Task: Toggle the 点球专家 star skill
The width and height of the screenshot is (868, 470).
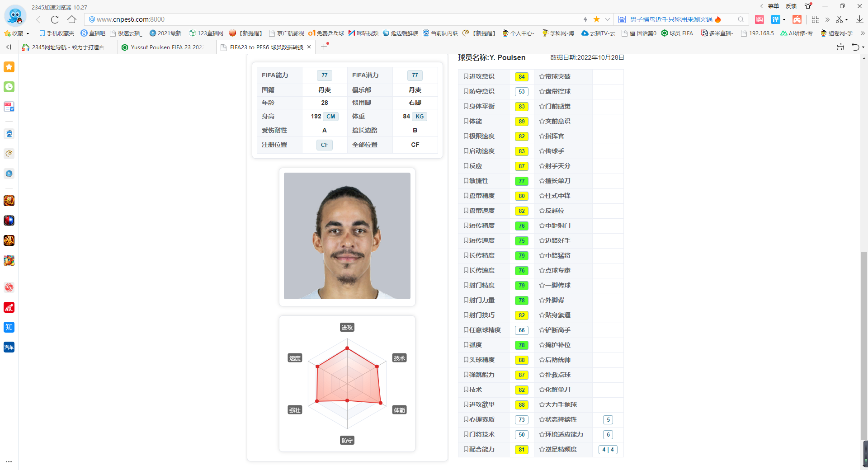Action: click(555, 271)
